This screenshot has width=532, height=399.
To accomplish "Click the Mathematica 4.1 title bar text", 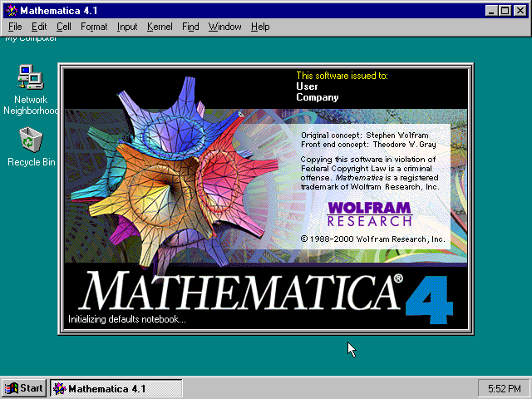I will (x=59, y=11).
